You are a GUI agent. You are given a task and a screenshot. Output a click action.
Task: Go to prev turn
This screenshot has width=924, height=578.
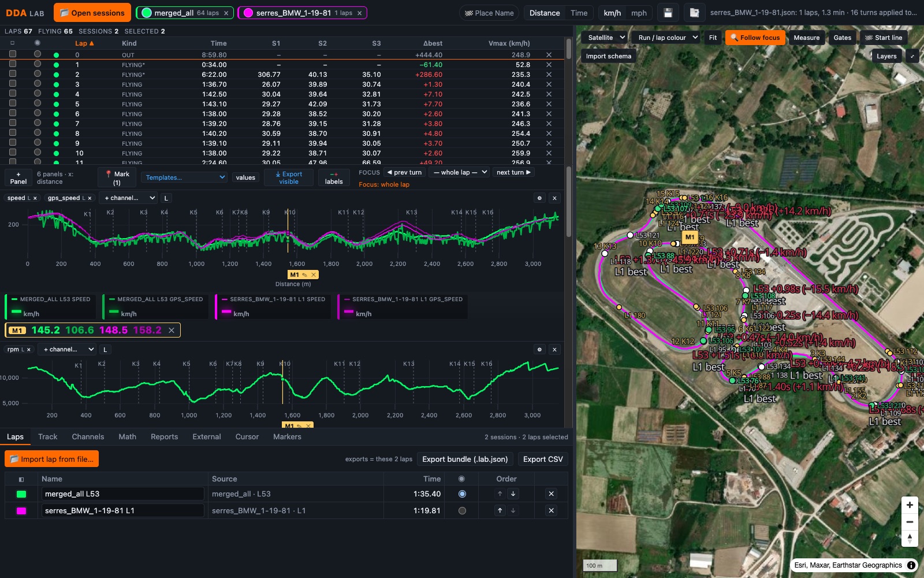[404, 172]
